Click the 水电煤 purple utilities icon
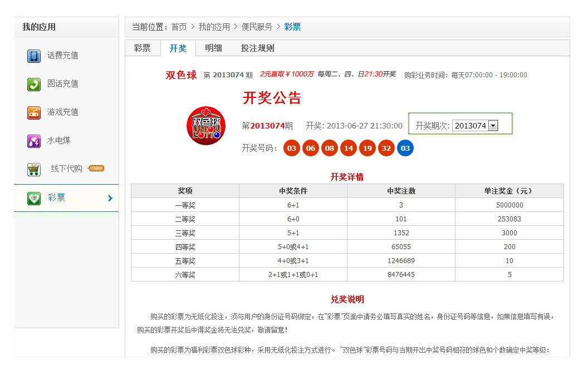Screen dimensions: 588x371 (x=34, y=141)
